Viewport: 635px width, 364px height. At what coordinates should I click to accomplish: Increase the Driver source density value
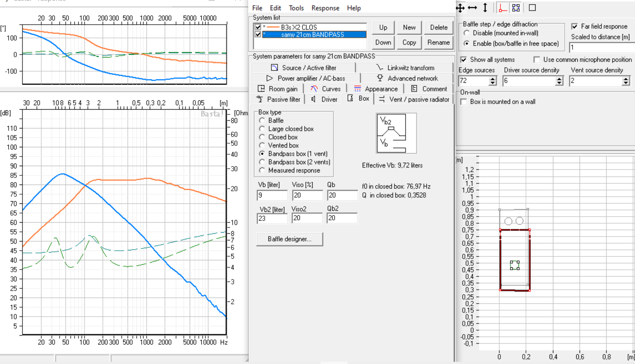559,79
